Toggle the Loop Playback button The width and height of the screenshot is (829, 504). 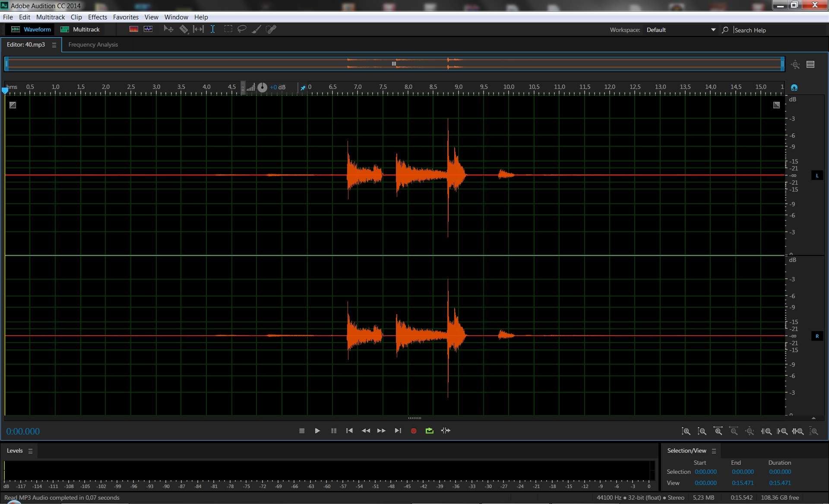[429, 431]
